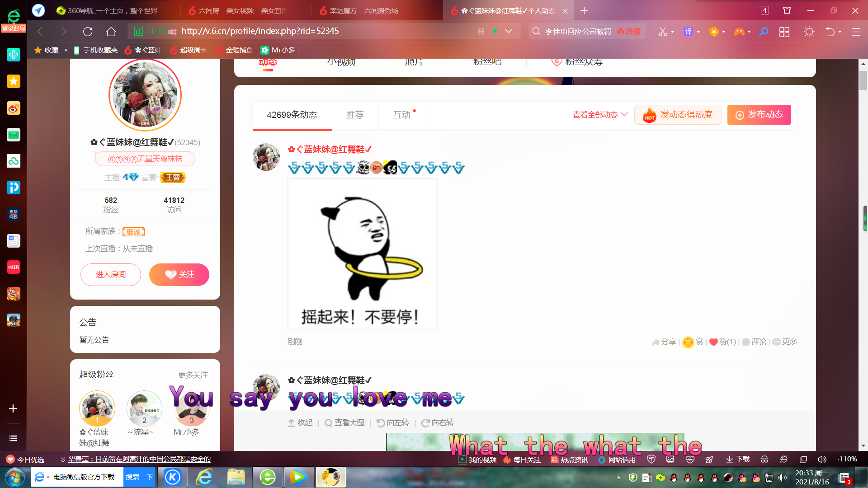Open Internet Explorer in the taskbar

204,477
